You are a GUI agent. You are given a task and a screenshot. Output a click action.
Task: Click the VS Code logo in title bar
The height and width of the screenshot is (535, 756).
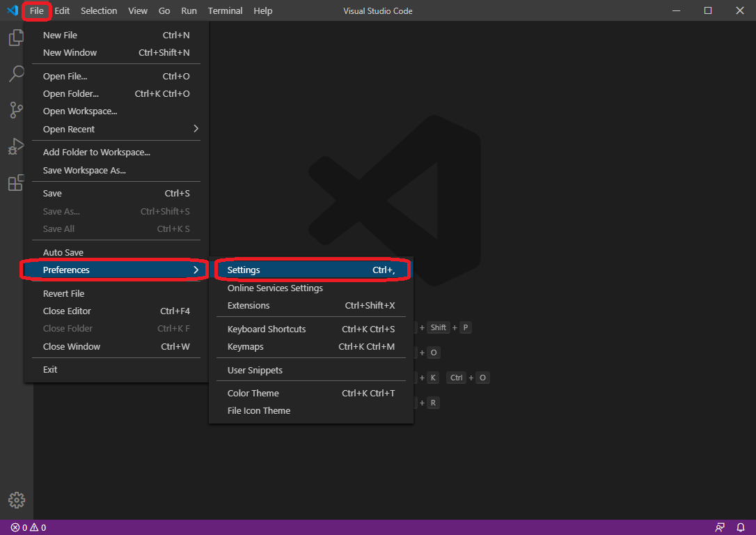pyautogui.click(x=13, y=10)
